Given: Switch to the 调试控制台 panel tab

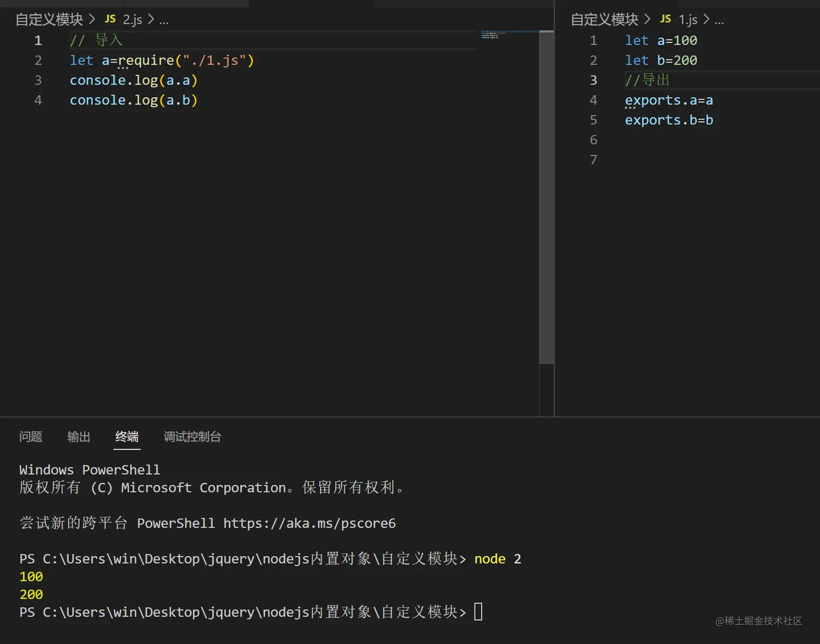Looking at the screenshot, I should click(x=193, y=437).
